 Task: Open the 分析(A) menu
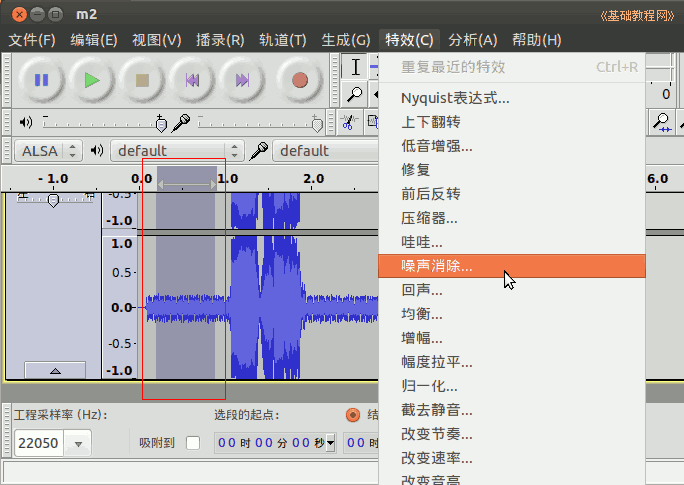472,40
